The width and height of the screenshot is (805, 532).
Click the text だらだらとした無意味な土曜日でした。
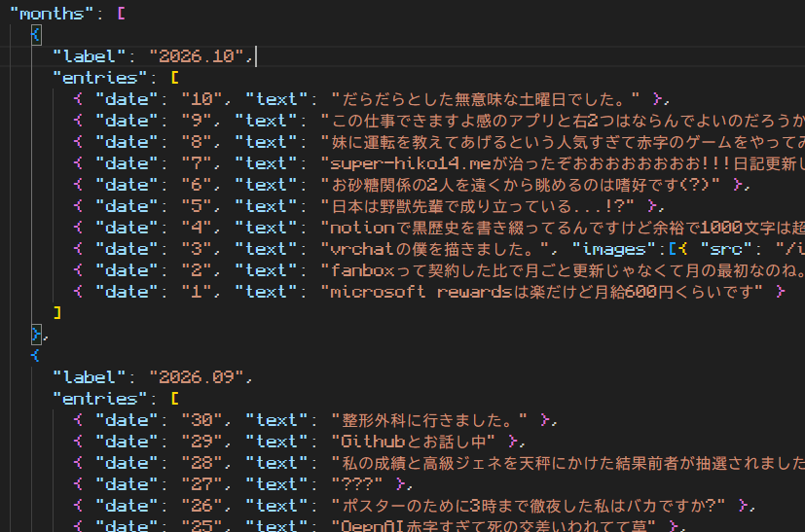pos(485,99)
